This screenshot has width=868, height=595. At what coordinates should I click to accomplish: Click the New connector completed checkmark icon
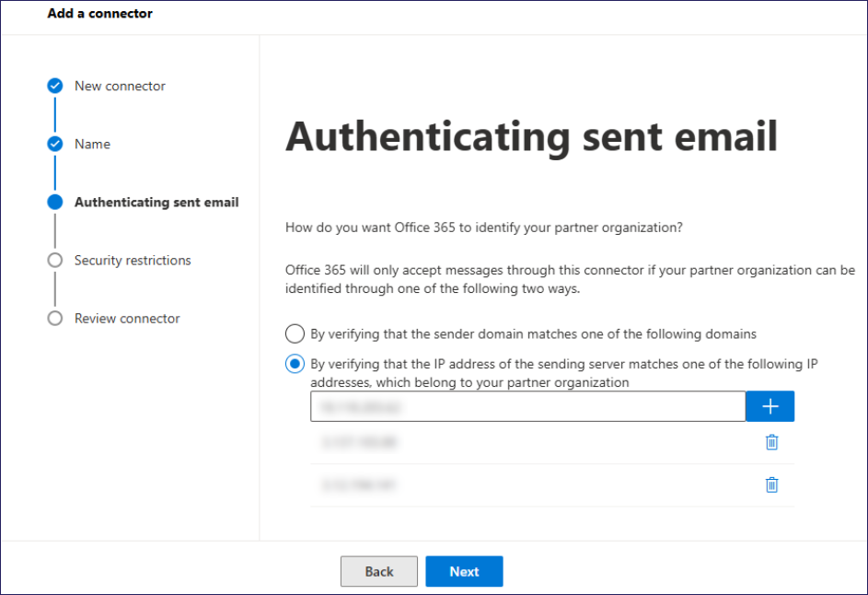55,87
